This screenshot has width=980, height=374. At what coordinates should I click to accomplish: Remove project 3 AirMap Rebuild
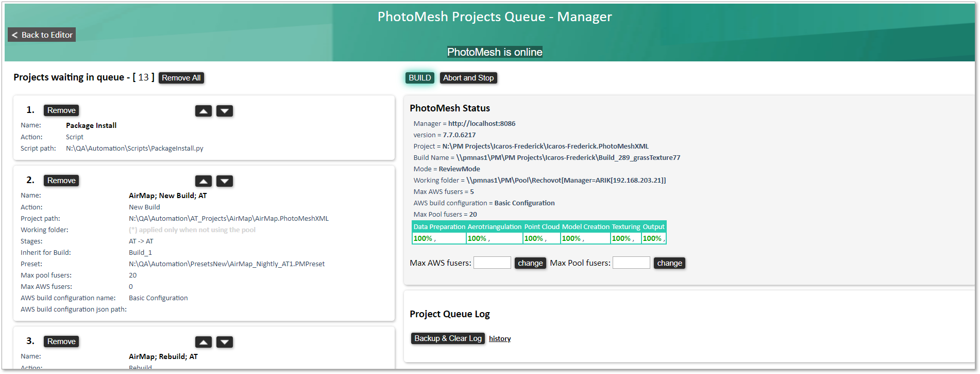[61, 342]
